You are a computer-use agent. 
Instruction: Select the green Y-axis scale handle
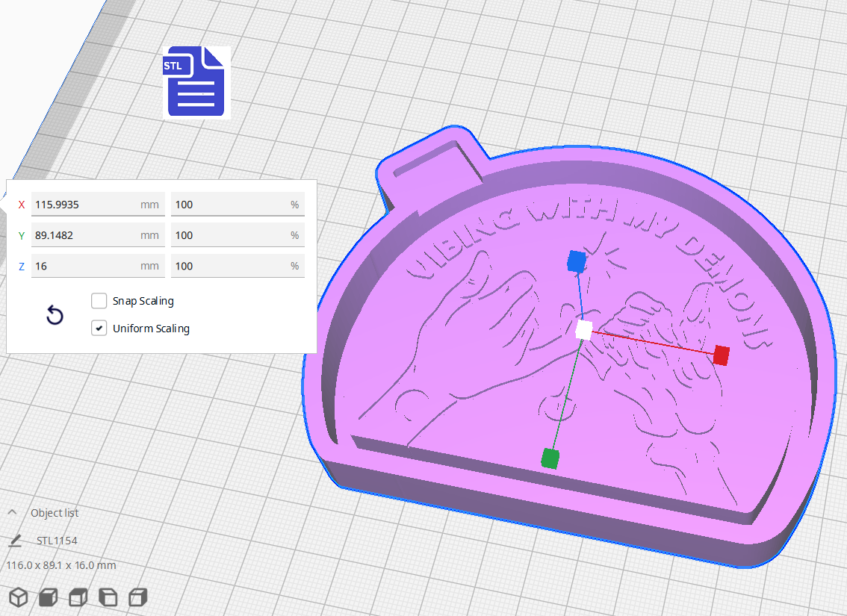click(550, 456)
